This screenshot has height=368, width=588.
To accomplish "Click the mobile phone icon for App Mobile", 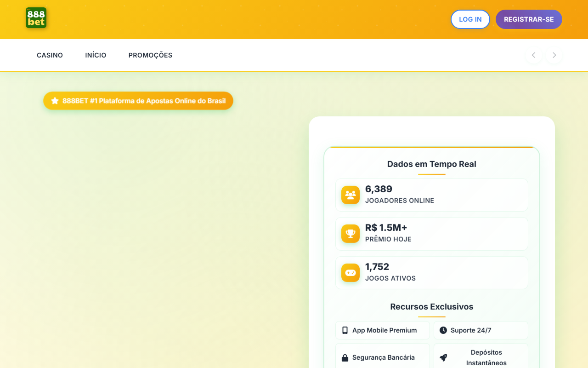I will pyautogui.click(x=345, y=330).
